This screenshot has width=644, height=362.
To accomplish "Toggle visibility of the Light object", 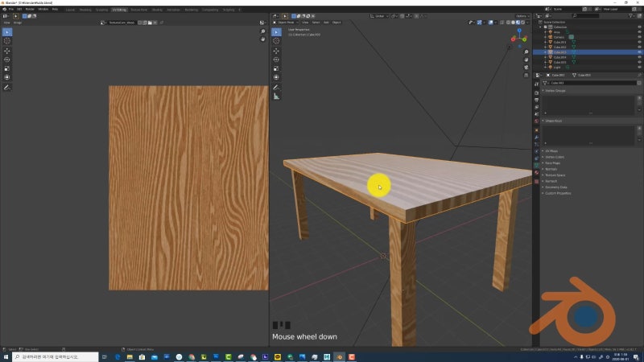I will pyautogui.click(x=639, y=67).
